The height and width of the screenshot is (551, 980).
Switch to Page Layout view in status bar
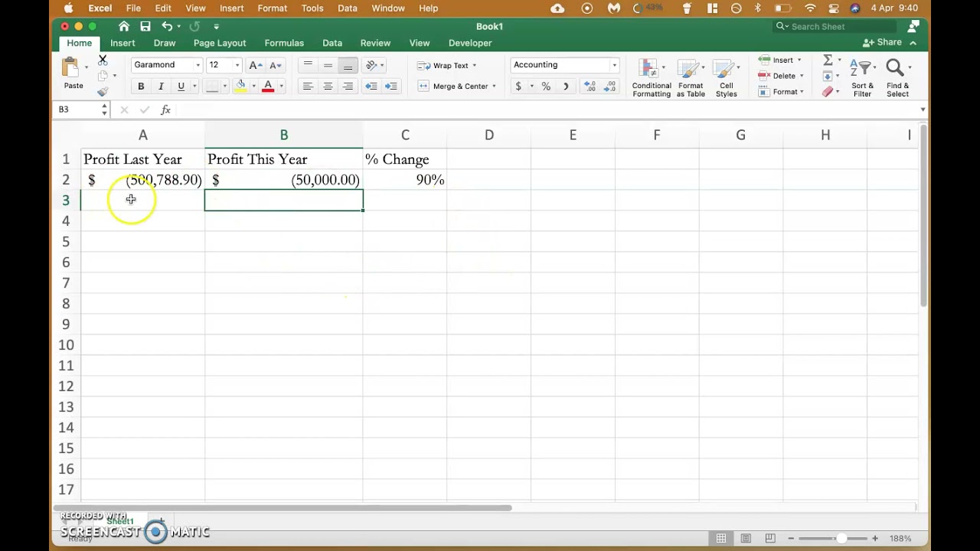[746, 538]
